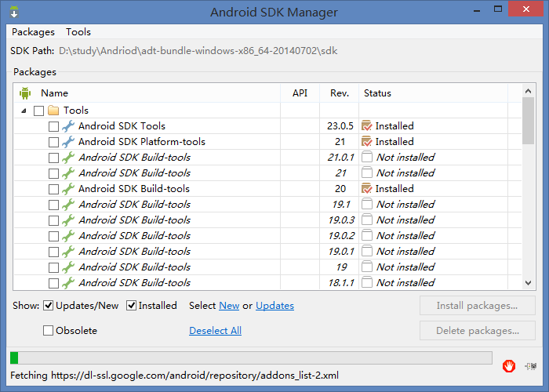Click the green wrench icon for Build-tools 21.0.1

click(68, 158)
